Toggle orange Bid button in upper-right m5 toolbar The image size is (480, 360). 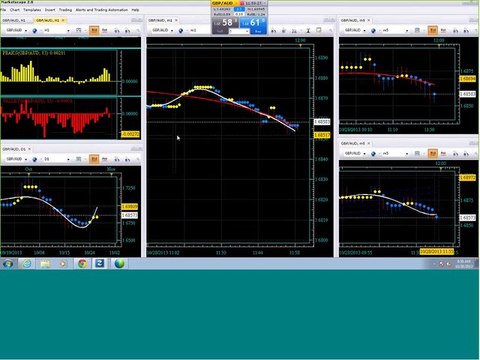(433, 30)
